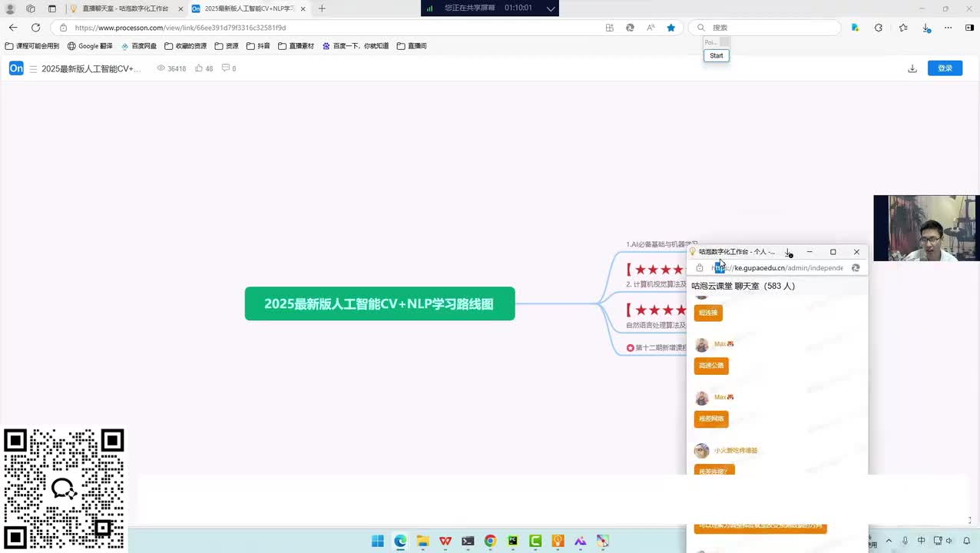Screen dimensions: 980x553
Task: Click the 残差网络 chat message bubble
Action: 711,419
